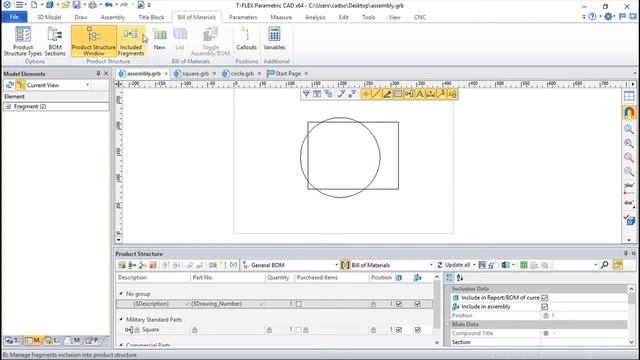The width and height of the screenshot is (640, 360).
Task: Click the green check select-all filter icon
Action: (341, 94)
